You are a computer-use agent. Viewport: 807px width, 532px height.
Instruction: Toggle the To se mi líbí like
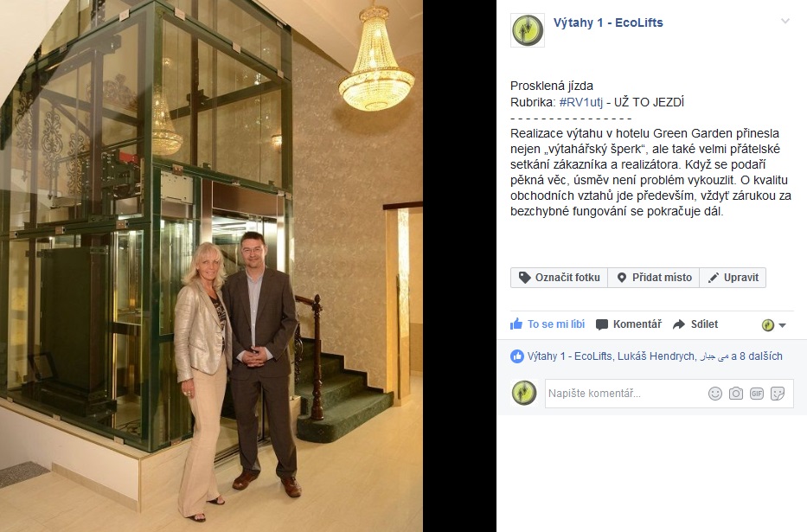point(548,324)
